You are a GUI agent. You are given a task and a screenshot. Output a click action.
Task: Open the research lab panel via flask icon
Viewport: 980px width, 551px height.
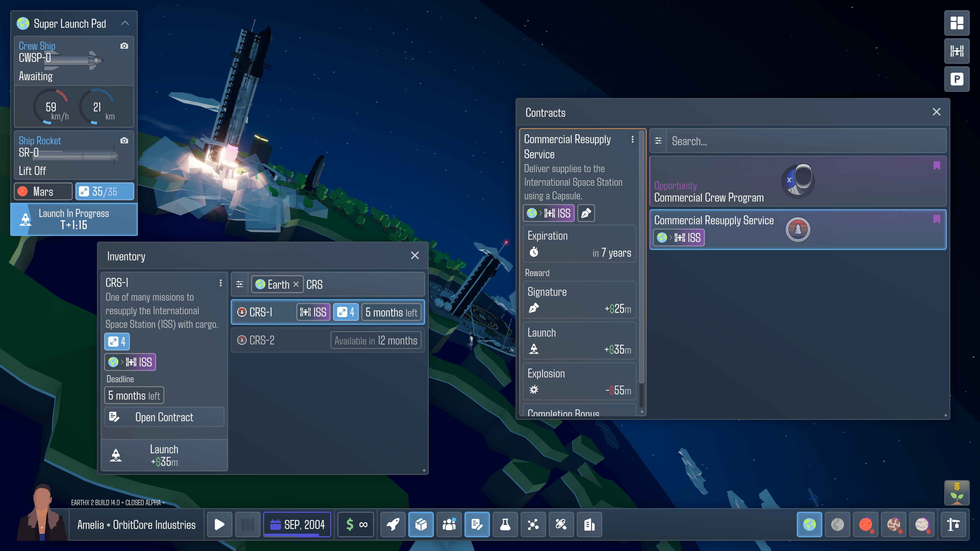(x=505, y=525)
